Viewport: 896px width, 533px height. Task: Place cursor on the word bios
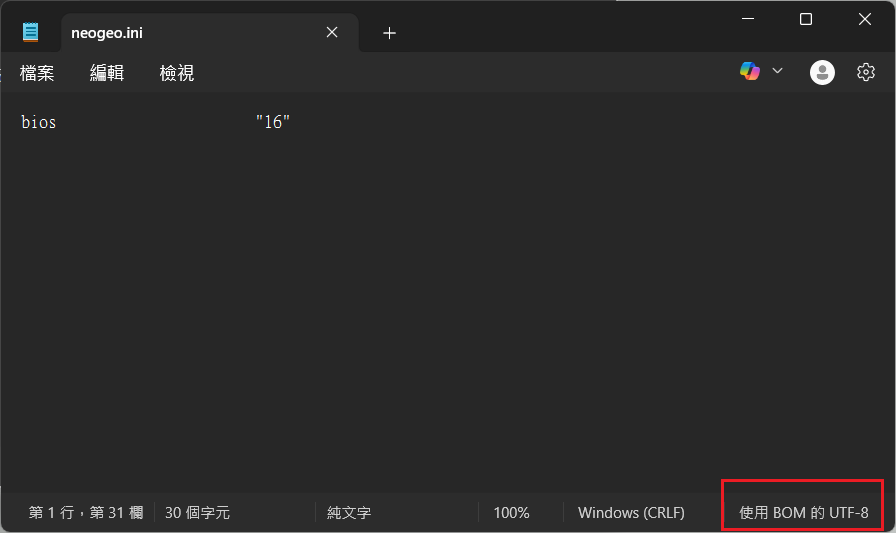(38, 122)
